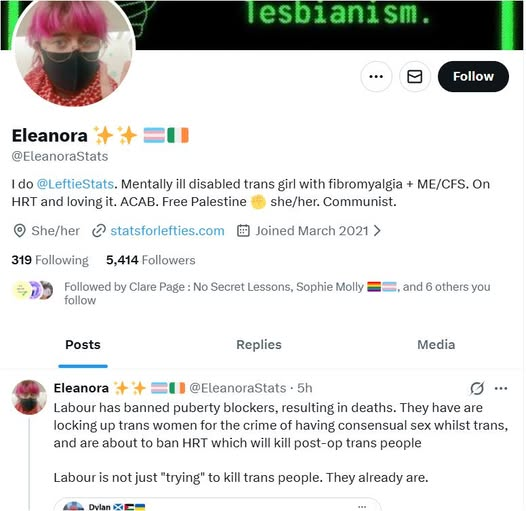Viewport: 526px width, 511px height.
Task: Click the mutual follower avatars cluster
Action: (33, 290)
